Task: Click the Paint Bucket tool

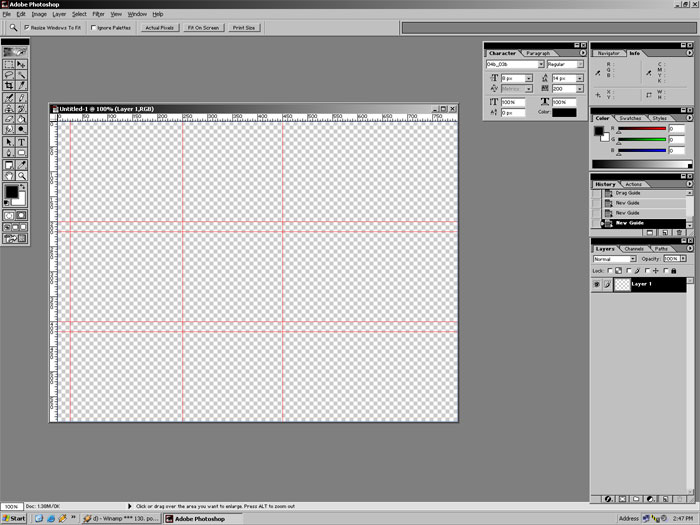Action: (x=21, y=119)
